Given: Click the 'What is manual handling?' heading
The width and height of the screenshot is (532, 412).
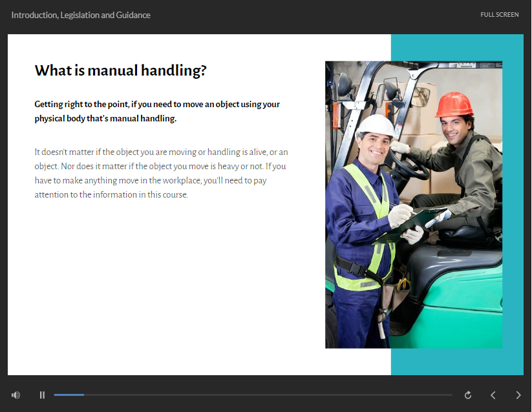Looking at the screenshot, I should click(120, 70).
